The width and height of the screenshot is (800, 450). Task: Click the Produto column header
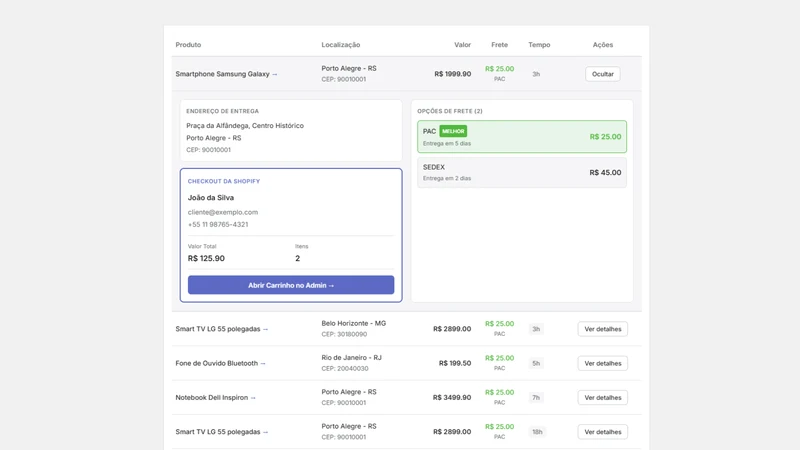point(188,45)
